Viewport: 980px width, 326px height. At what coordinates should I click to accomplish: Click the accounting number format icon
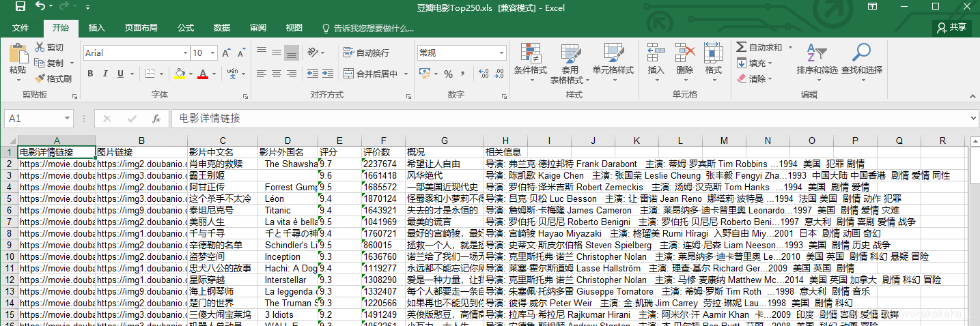pyautogui.click(x=423, y=74)
